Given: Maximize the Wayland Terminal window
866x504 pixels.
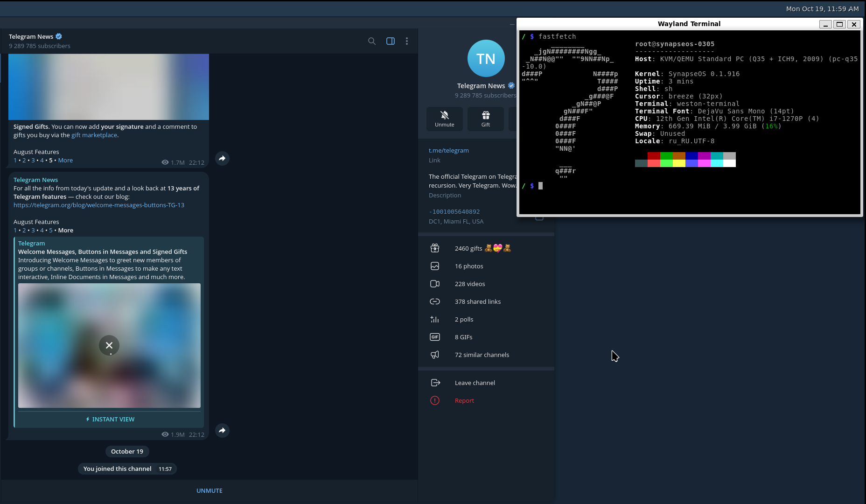Looking at the screenshot, I should point(839,24).
